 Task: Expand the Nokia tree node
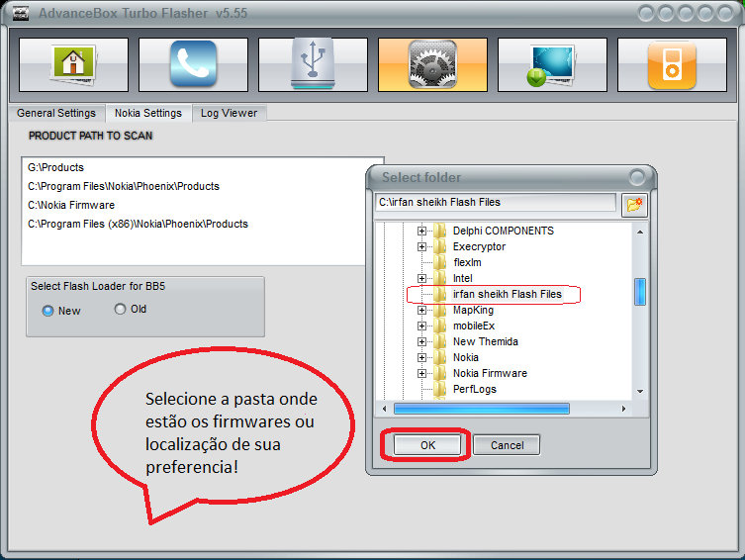[421, 357]
